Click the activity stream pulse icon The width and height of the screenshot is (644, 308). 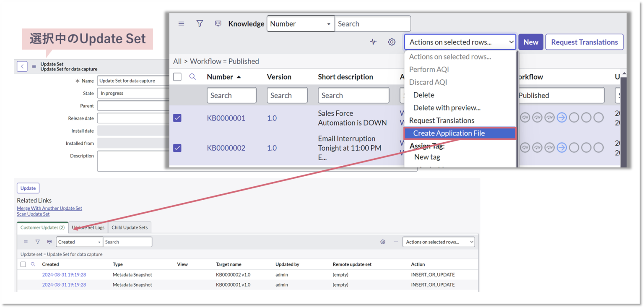pos(373,42)
